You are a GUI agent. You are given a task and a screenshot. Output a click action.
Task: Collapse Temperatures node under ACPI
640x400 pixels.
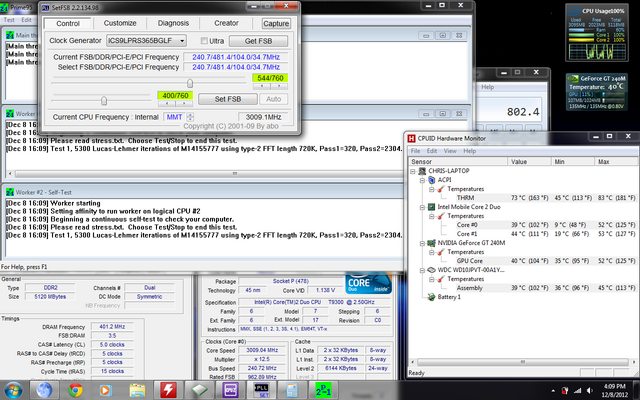pos(431,189)
